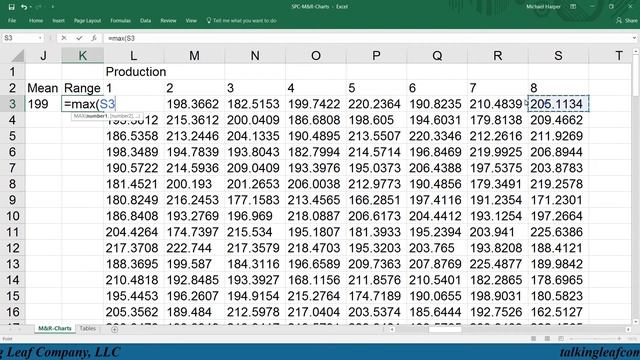Click zoom in plus icon
The image size is (640, 360).
pyautogui.click(x=620, y=338)
